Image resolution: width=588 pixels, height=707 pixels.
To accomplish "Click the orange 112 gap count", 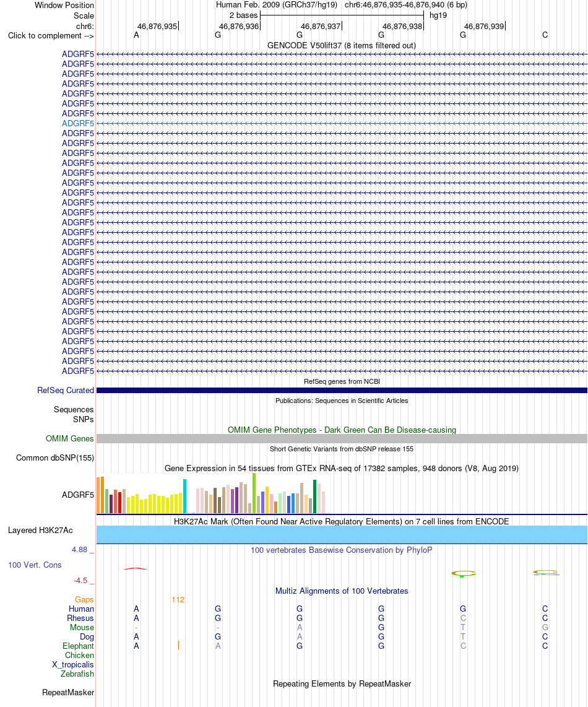I will [x=178, y=600].
